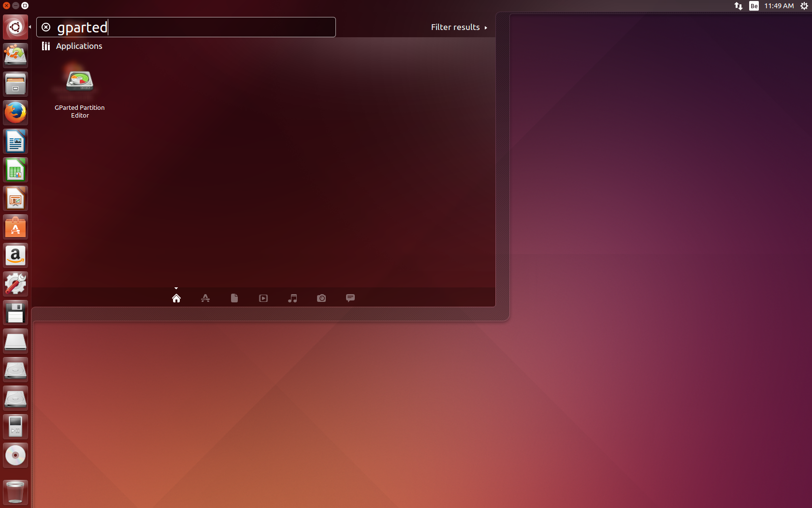Switch to the Music lens

coord(292,298)
